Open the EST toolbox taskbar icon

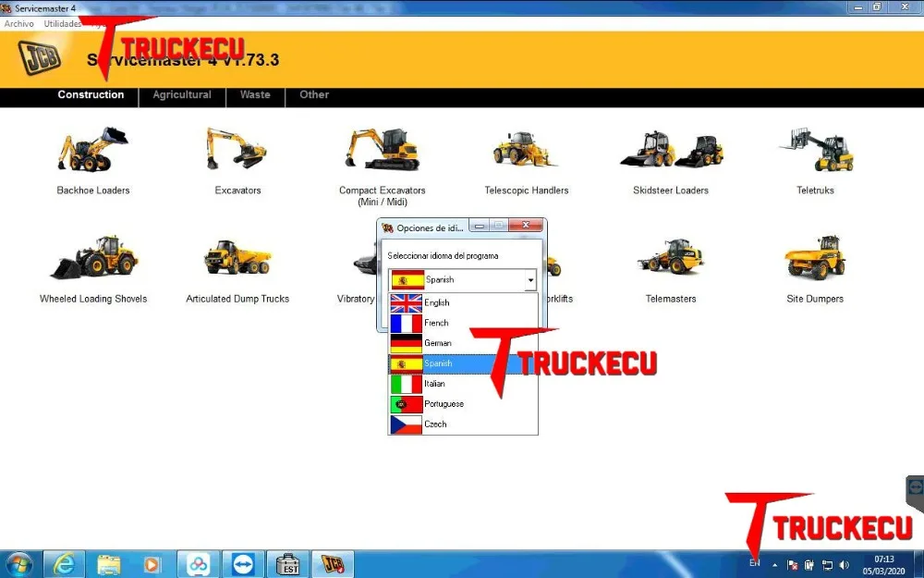pos(287,565)
